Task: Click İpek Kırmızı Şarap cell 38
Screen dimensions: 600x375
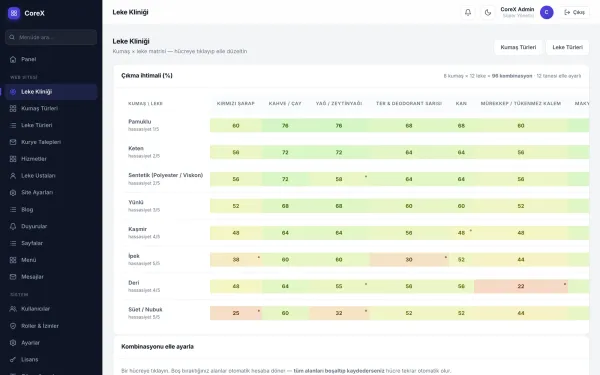Action: [x=236, y=259]
